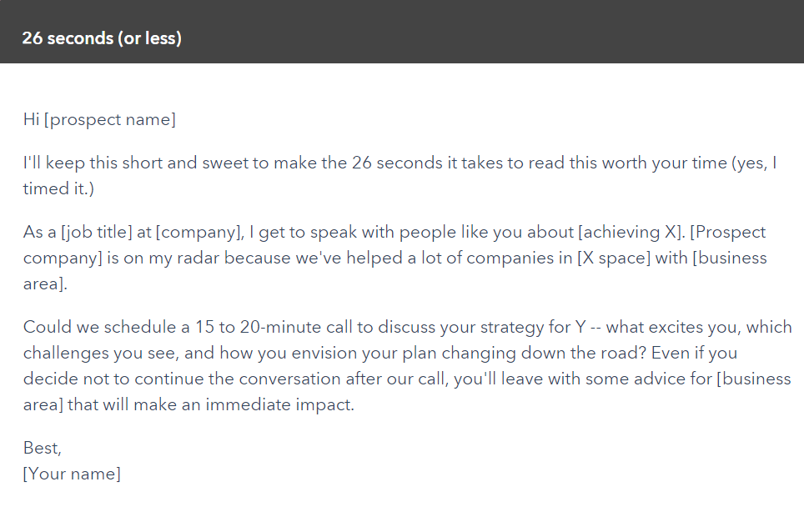Click "immediate impact." at paragraph end
804x532 pixels.
coord(280,405)
